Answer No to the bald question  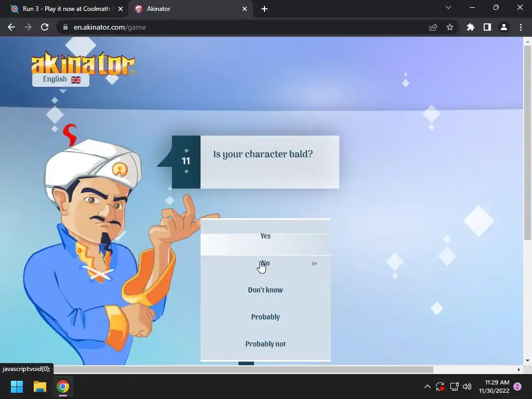point(265,263)
